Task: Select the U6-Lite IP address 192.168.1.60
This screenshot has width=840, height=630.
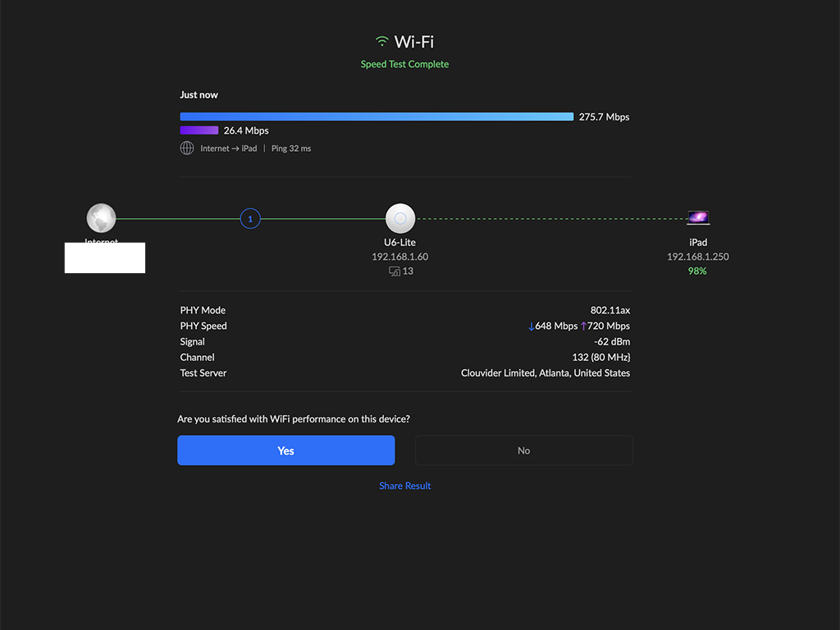Action: [x=399, y=257]
